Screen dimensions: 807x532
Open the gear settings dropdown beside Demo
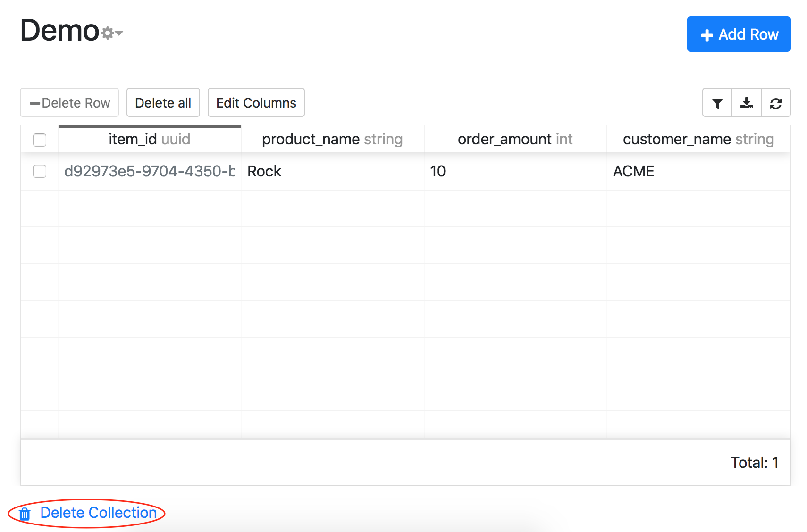112,33
